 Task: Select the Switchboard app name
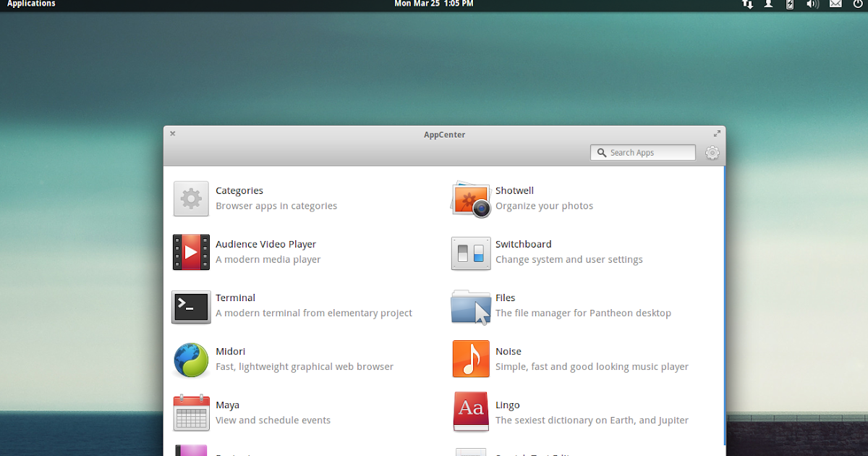tap(524, 245)
